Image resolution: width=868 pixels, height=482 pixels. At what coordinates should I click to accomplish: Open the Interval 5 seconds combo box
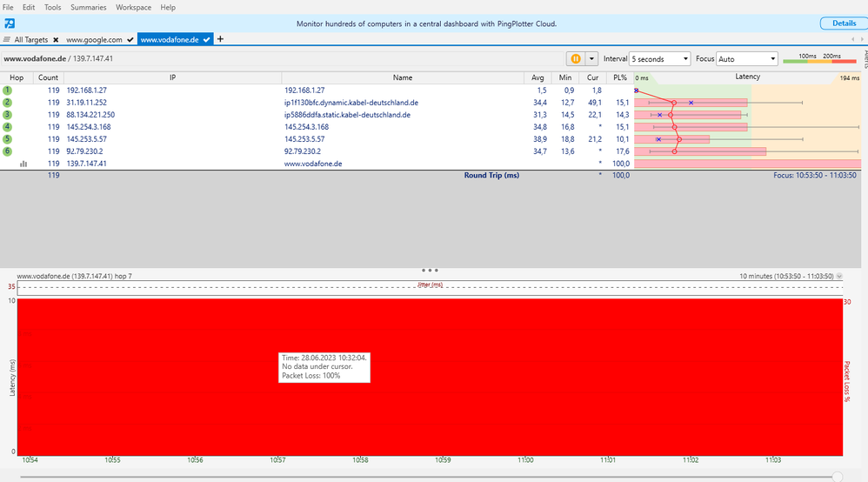click(660, 58)
